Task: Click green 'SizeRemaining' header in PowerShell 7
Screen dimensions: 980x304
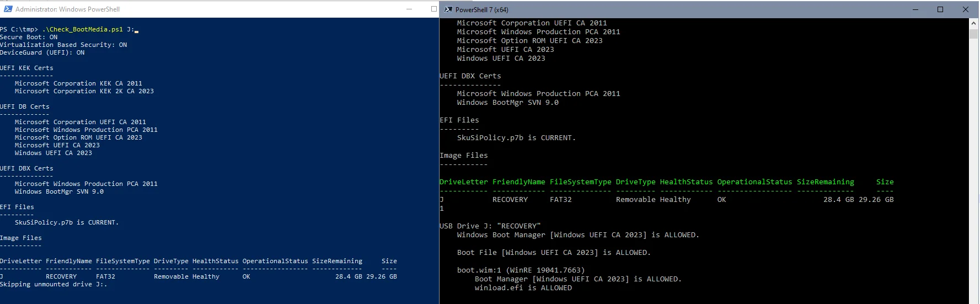Action: coord(826,182)
